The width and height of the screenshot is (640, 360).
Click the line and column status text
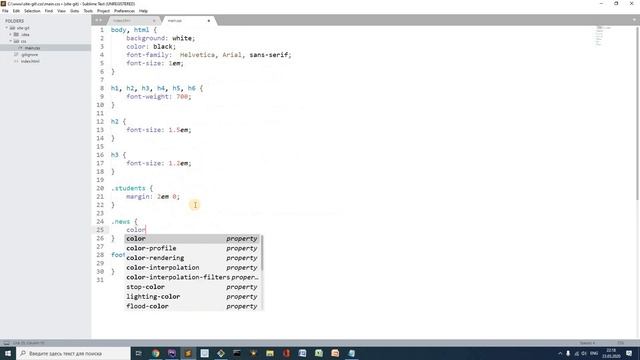coord(29,343)
